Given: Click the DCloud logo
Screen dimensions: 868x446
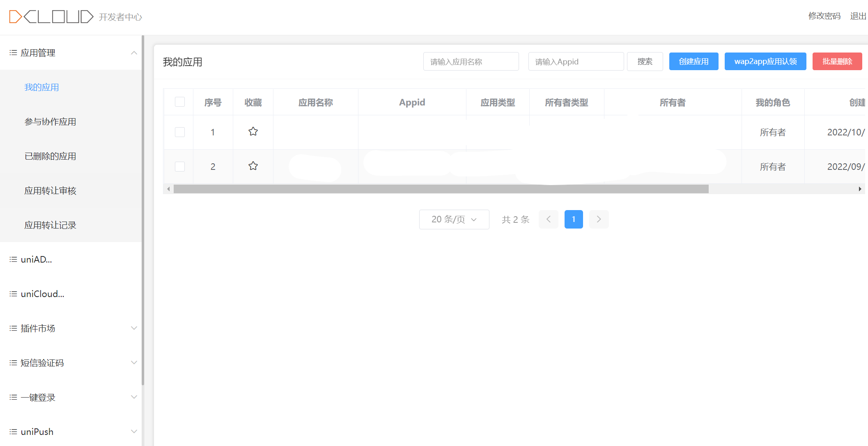Looking at the screenshot, I should (51, 17).
